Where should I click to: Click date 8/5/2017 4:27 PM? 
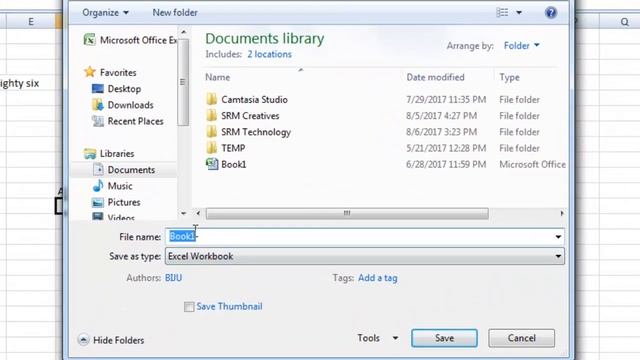441,116
